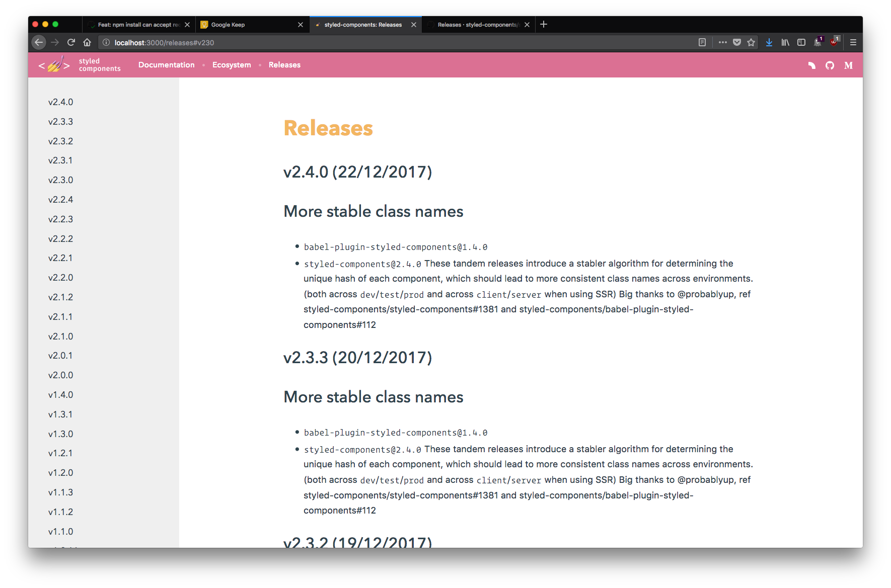Go to v2.1.0 sidebar entry
Image resolution: width=891 pixels, height=588 pixels.
point(60,337)
